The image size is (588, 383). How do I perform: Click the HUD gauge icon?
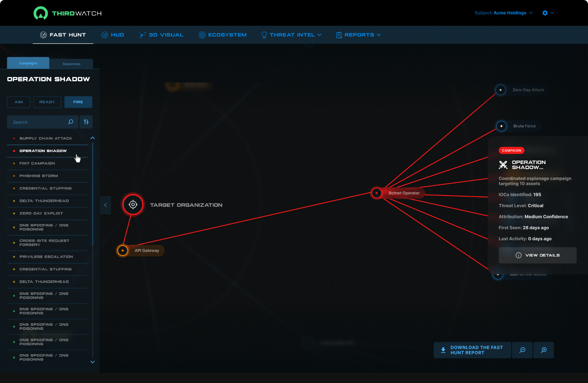(104, 35)
